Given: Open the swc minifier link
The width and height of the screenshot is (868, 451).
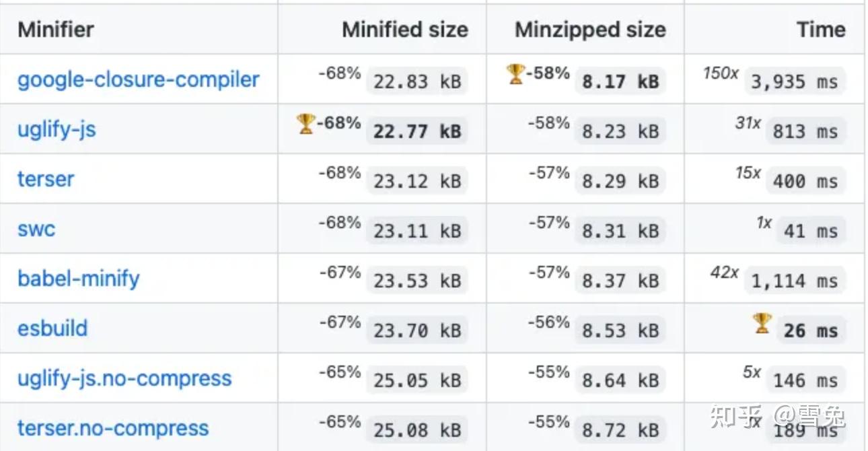Looking at the screenshot, I should click(36, 229).
